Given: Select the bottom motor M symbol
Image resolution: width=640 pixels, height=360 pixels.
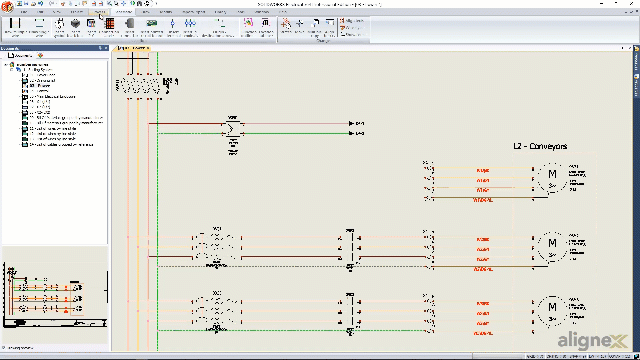Looking at the screenshot, I should (x=552, y=310).
